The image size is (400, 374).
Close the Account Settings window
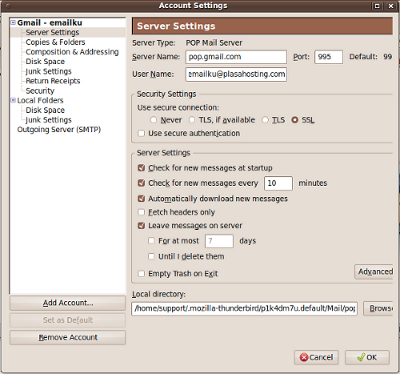[391, 6]
